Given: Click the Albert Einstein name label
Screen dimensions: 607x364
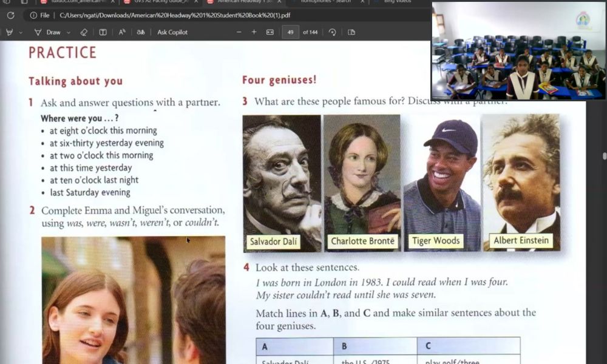Looking at the screenshot, I should tap(521, 241).
